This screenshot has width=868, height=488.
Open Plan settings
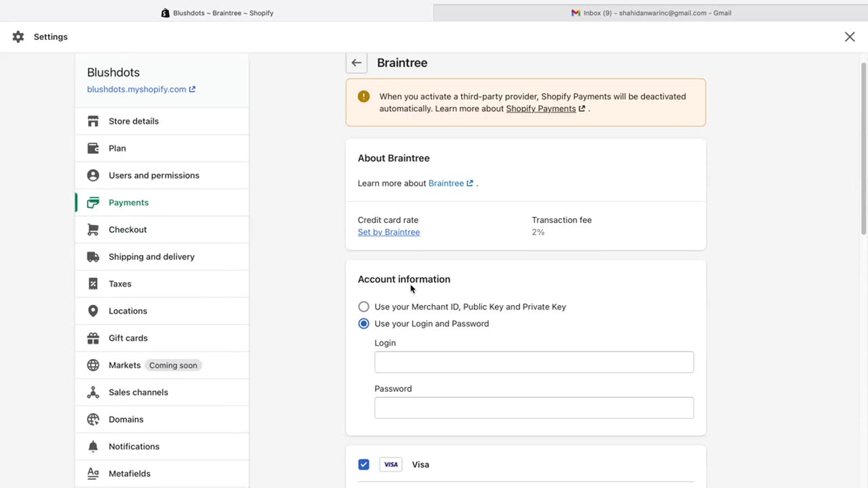pyautogui.click(x=162, y=148)
